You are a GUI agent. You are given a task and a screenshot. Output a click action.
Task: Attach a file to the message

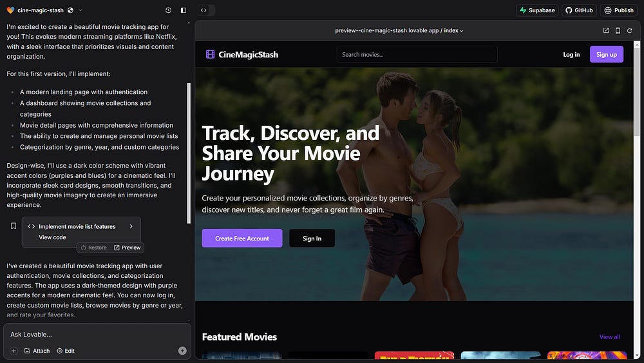pos(37,351)
